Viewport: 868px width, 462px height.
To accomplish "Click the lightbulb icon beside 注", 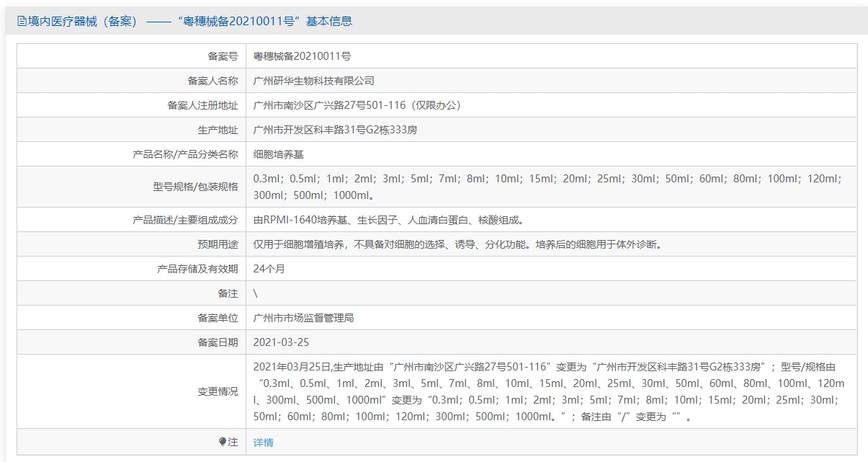I will pos(223,442).
